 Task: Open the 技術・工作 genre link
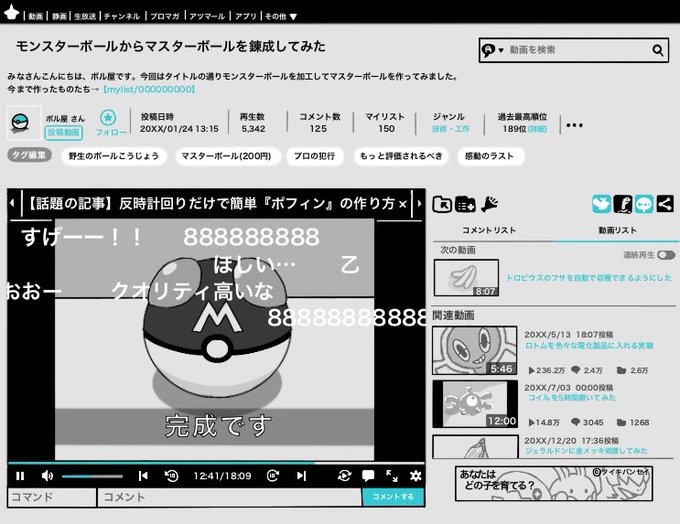point(451,129)
